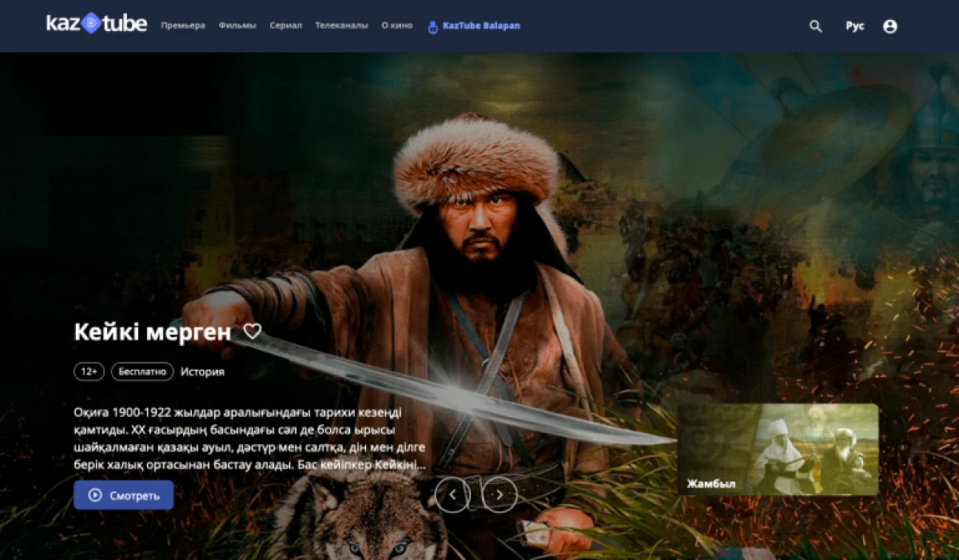
Task: Switch language using the Рус selector
Action: point(855,26)
